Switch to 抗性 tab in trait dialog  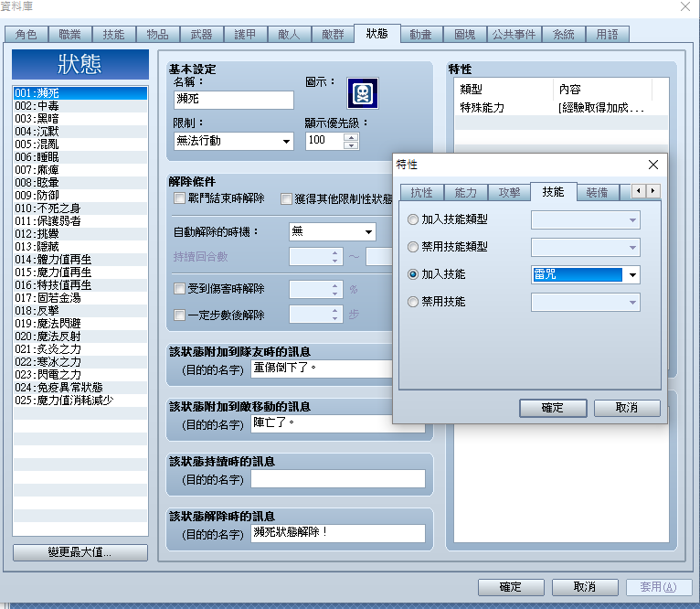click(421, 193)
